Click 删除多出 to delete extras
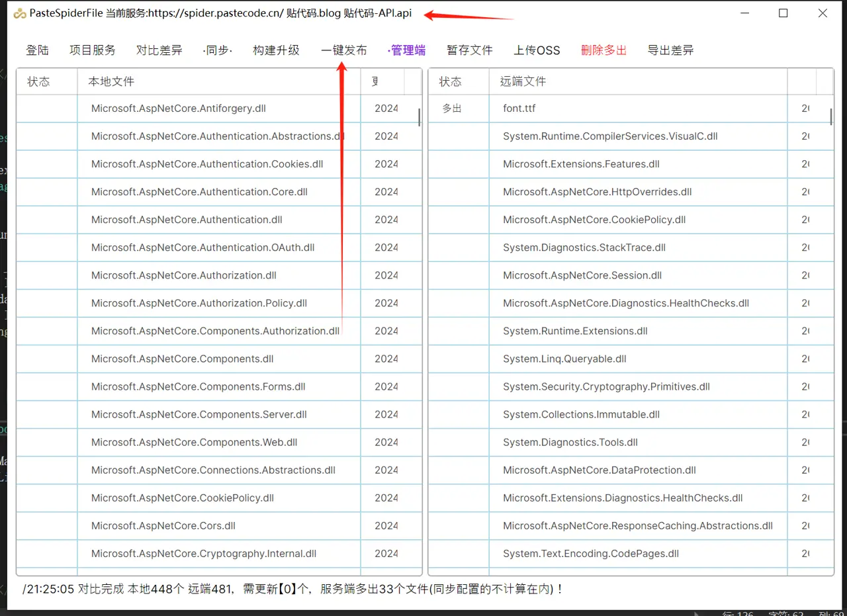The image size is (847, 616). [x=603, y=50]
